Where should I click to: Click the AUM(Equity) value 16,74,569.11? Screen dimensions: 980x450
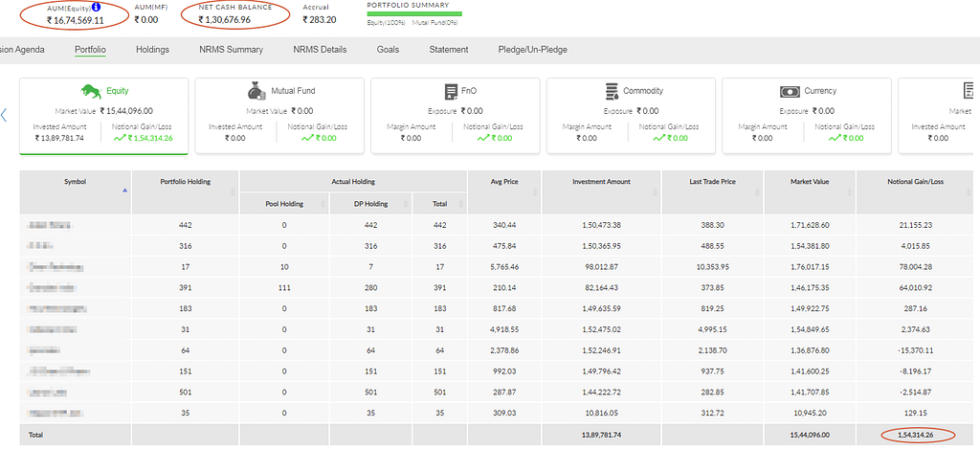click(x=75, y=21)
